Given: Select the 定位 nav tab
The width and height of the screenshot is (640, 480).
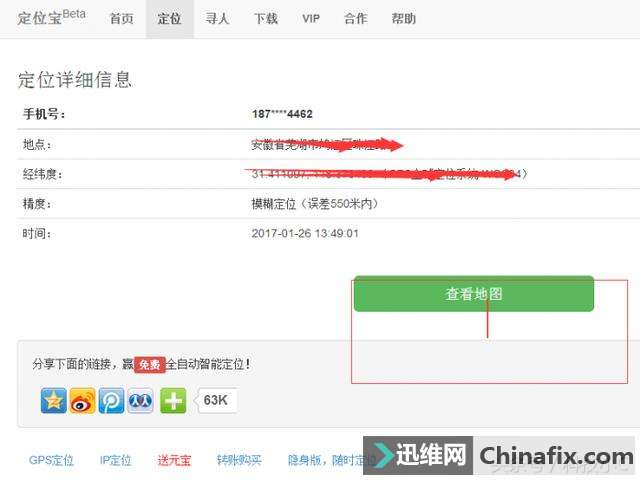Looking at the screenshot, I should coord(170,19).
